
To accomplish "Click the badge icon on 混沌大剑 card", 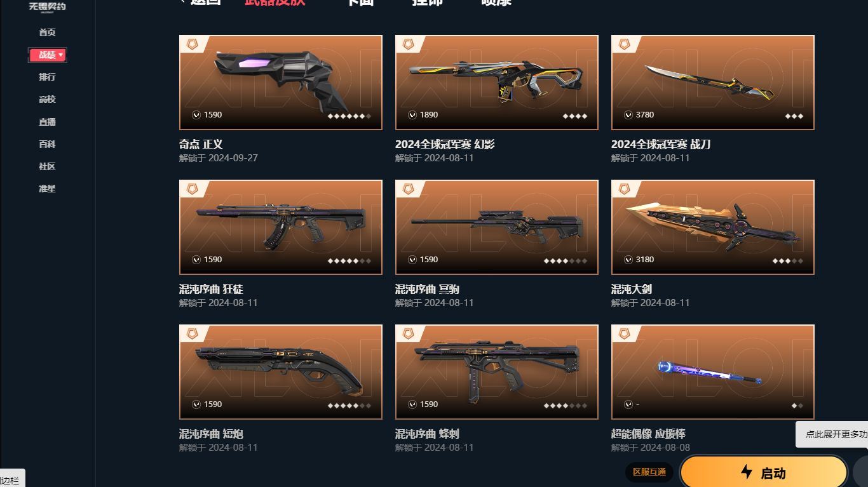I will click(x=624, y=189).
